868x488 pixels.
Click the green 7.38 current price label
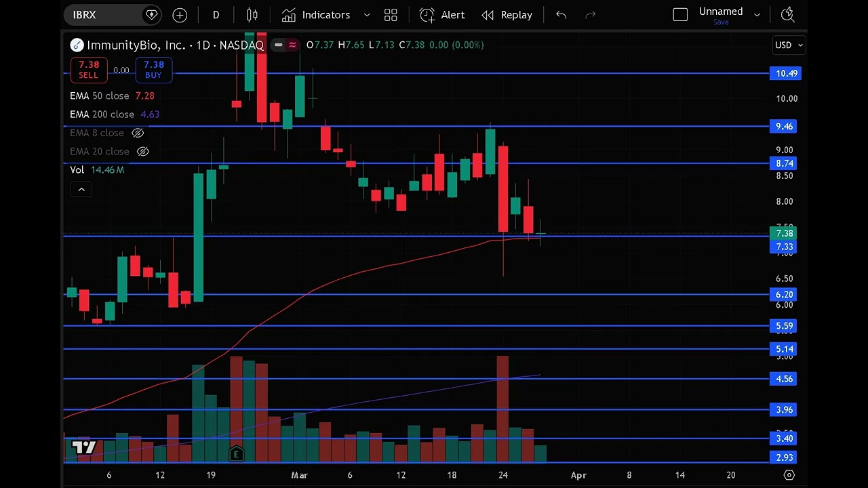(783, 233)
